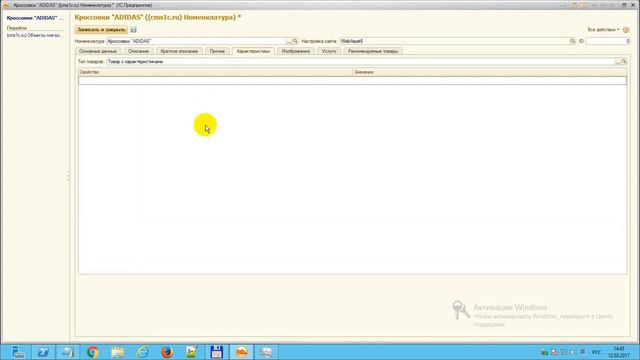The image size is (640, 360).
Task: Launch Firefox from the taskbar
Action: point(167,352)
